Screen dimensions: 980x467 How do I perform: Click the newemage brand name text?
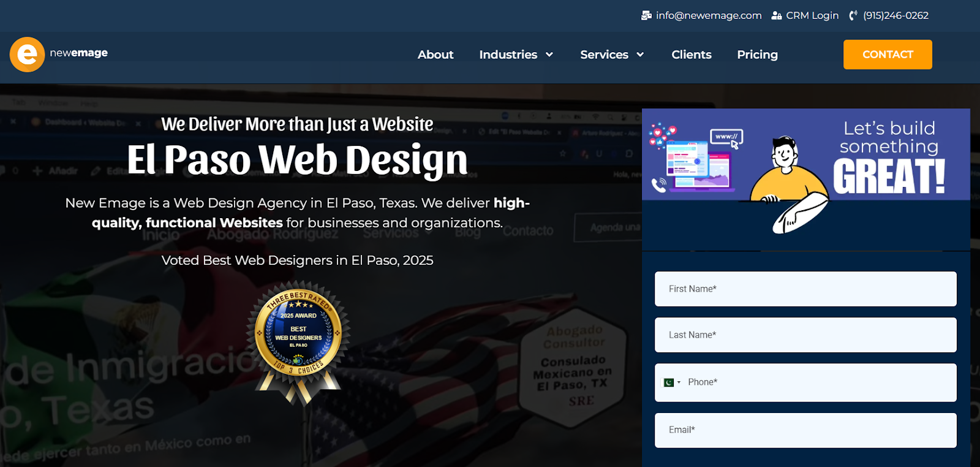[x=78, y=53]
